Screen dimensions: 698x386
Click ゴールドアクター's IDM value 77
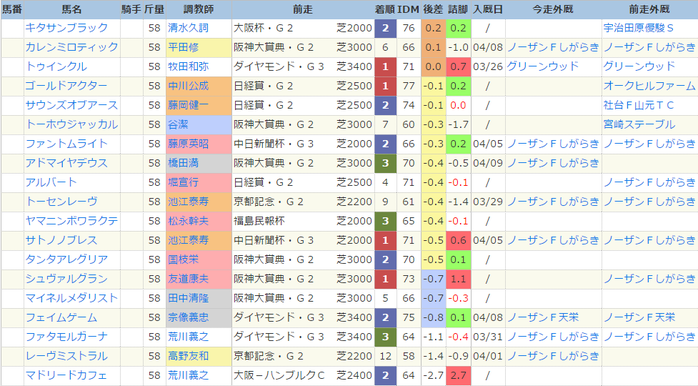pos(408,86)
